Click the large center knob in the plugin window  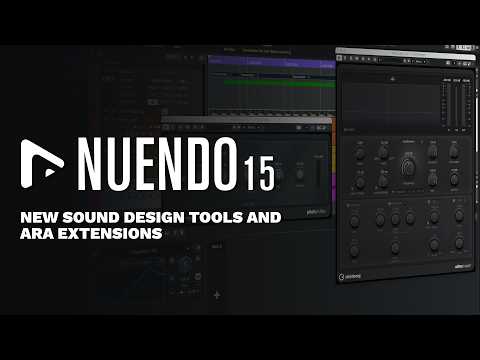click(x=409, y=167)
